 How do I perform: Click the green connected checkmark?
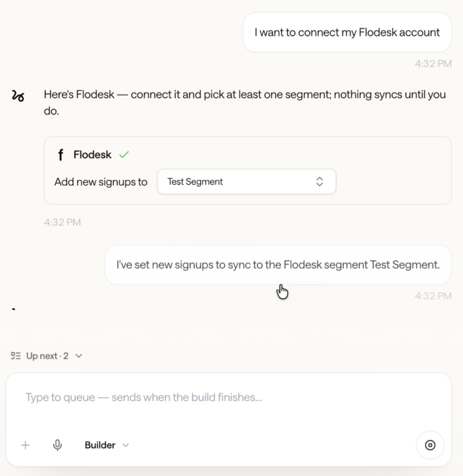[124, 155]
